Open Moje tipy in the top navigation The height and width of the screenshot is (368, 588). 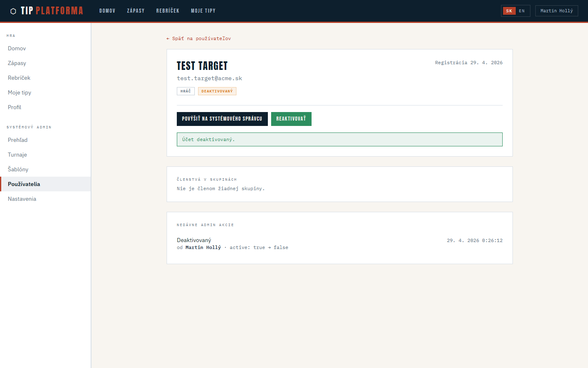(x=203, y=11)
